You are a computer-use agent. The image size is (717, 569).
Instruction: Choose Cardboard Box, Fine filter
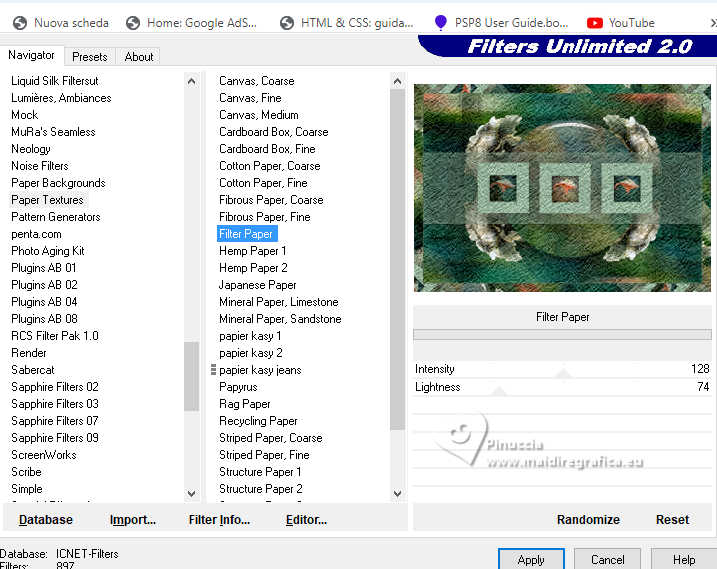(x=267, y=149)
